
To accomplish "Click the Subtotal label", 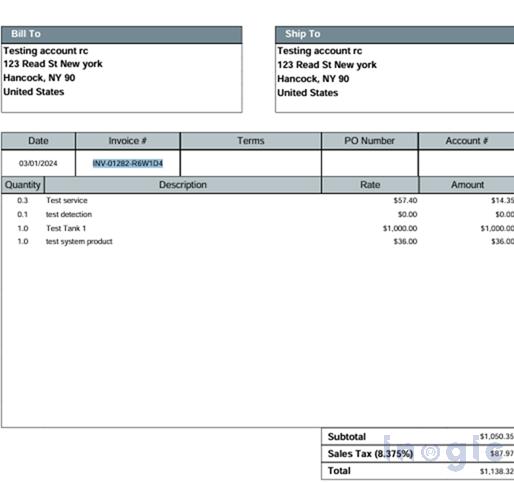I will [347, 437].
